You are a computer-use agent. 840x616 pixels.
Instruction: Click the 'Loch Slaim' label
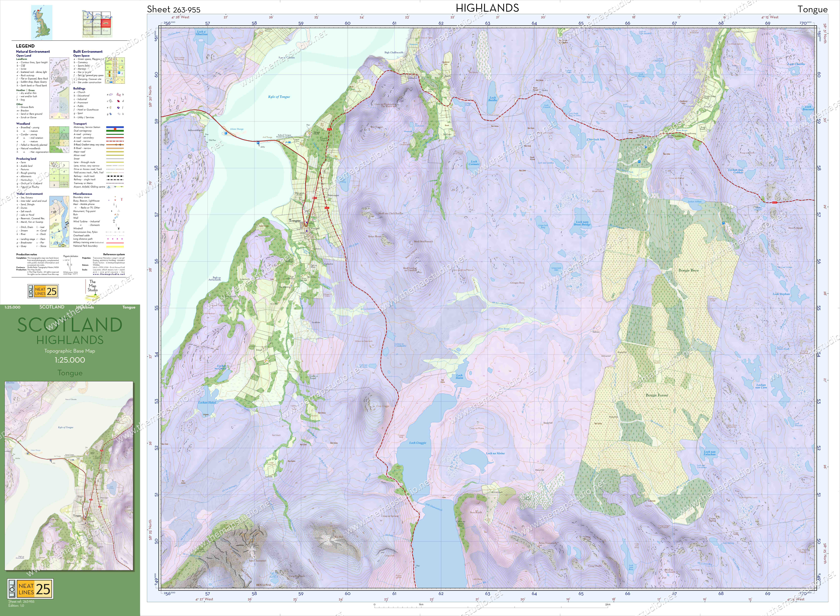459,377
